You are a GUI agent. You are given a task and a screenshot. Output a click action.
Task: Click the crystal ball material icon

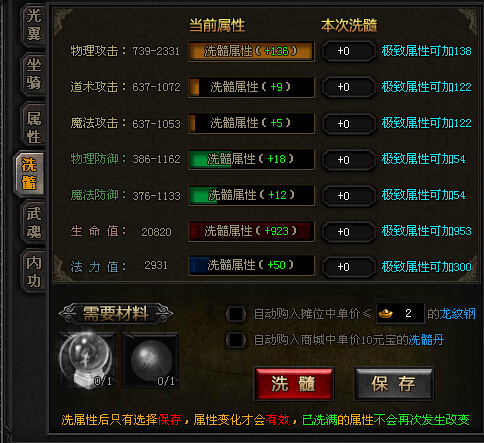(x=88, y=360)
